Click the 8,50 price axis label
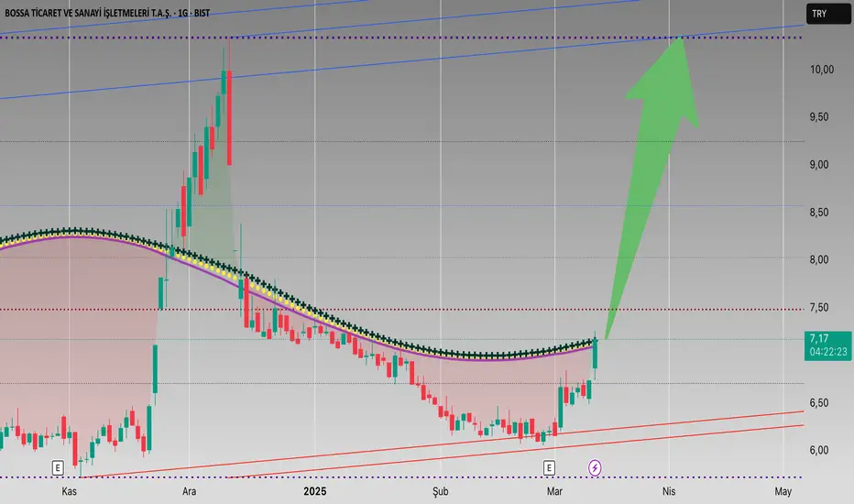Screen dimensions: 854x504 pyautogui.click(x=819, y=212)
